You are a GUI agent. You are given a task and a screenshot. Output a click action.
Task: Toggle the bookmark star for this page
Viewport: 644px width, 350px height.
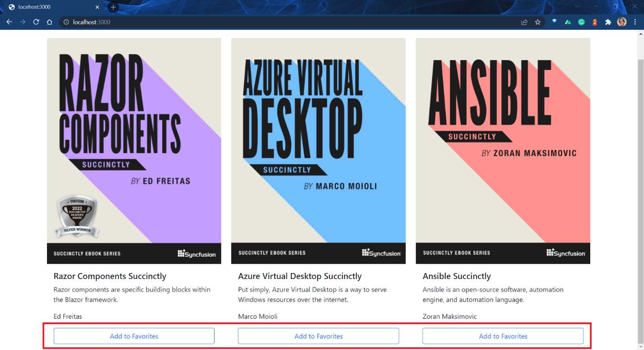[537, 22]
